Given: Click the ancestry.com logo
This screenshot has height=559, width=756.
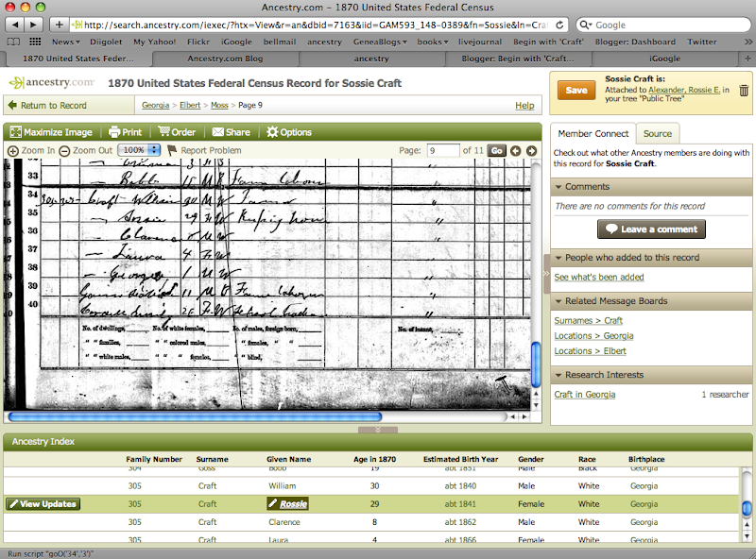Looking at the screenshot, I should pos(52,82).
